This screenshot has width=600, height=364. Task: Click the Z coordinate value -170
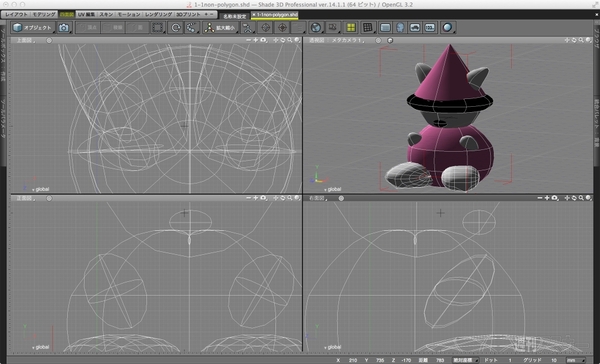coord(406,360)
